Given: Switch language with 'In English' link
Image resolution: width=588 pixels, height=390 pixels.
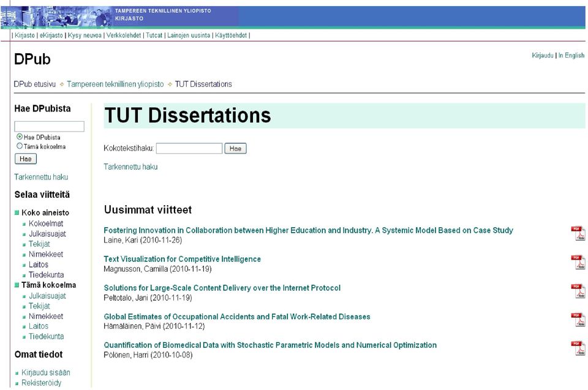Looking at the screenshot, I should point(571,56).
